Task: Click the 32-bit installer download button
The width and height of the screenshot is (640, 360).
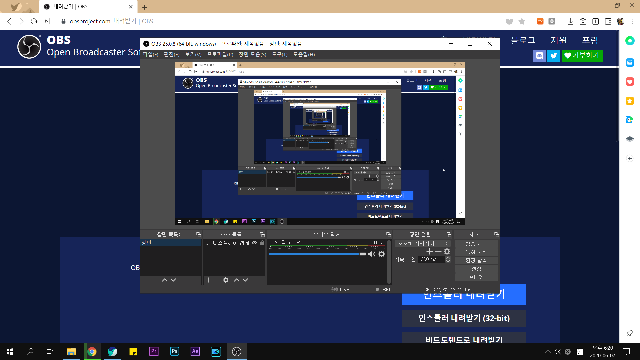Action: click(464, 318)
